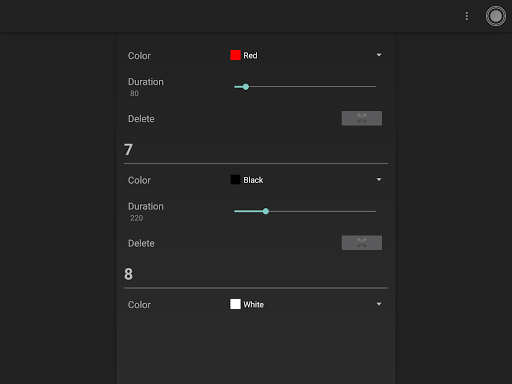This screenshot has height=384, width=512.
Task: Click the Duration 80 slider handle
Action: point(246,87)
